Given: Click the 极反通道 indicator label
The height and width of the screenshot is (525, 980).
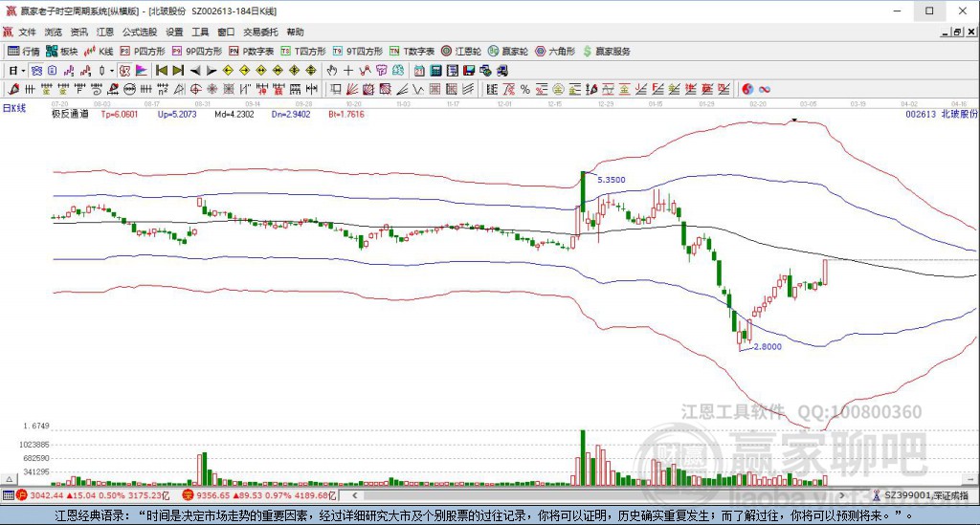Looking at the screenshot, I should point(70,114).
